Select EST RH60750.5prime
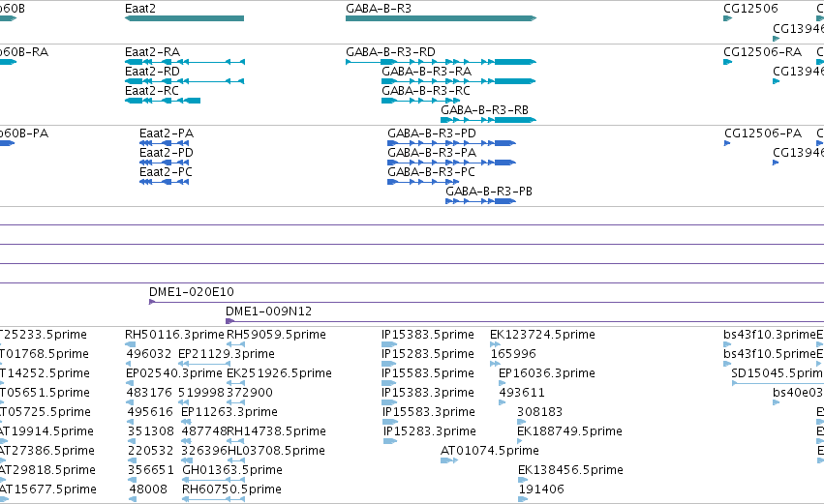 tap(231, 489)
